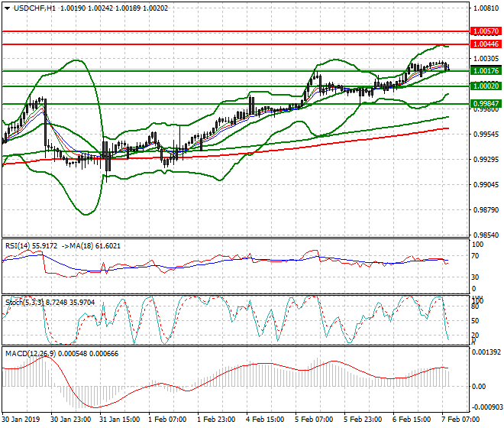Click the 0.98790 price scale value

pyautogui.click(x=486, y=210)
